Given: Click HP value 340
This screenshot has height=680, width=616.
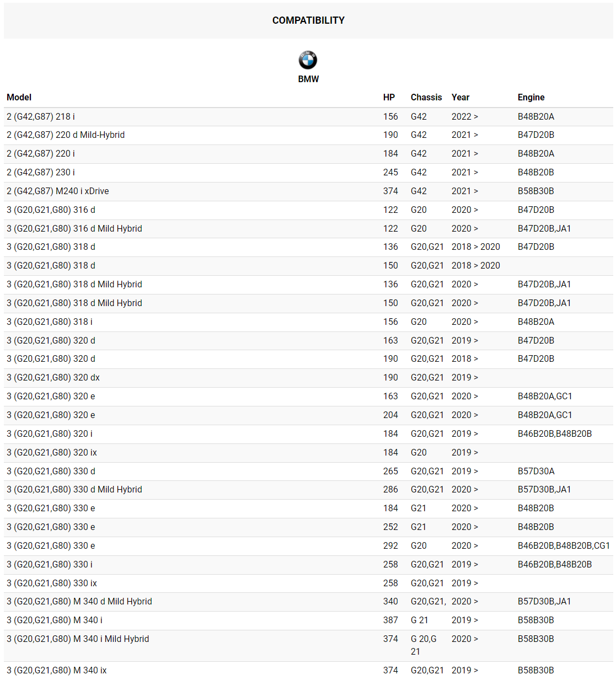Looking at the screenshot, I should click(x=390, y=601).
